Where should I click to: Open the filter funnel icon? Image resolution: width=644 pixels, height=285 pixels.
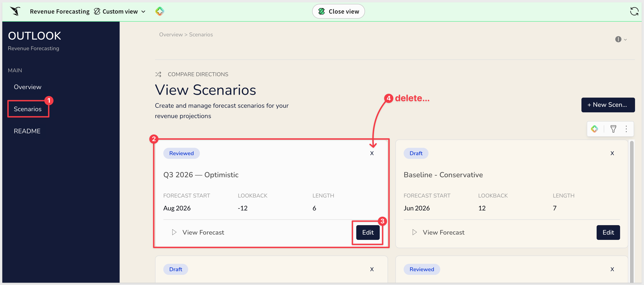[x=613, y=129]
